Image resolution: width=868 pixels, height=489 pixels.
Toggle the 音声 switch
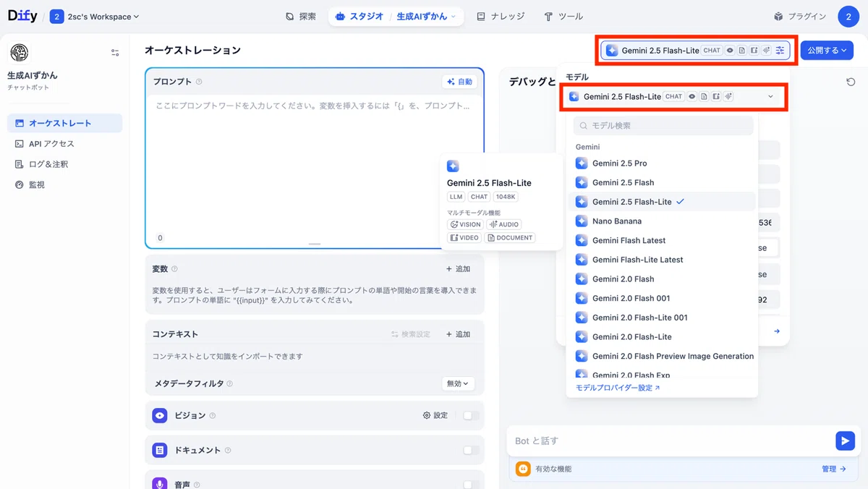pos(471,484)
